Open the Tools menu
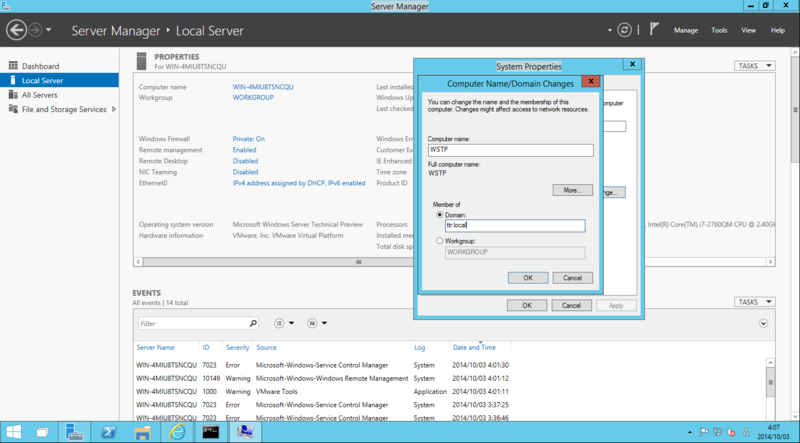Image resolution: width=800 pixels, height=443 pixels. pyautogui.click(x=719, y=30)
